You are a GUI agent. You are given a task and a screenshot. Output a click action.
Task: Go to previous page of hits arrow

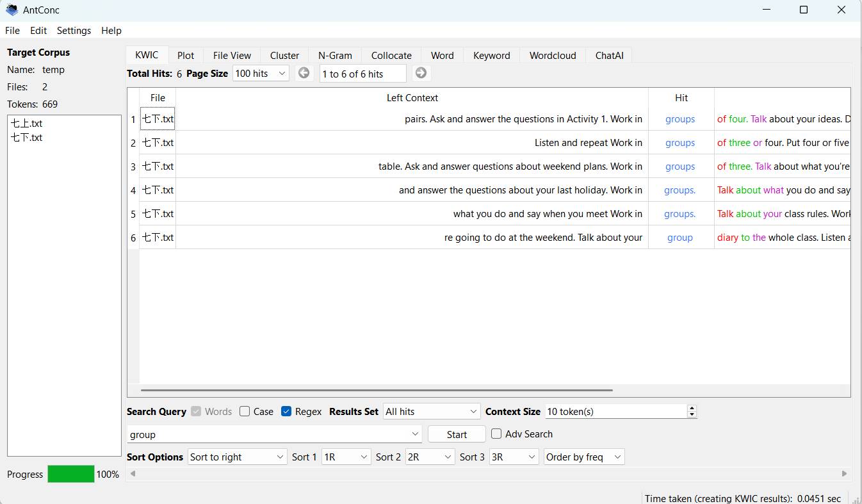[304, 73]
